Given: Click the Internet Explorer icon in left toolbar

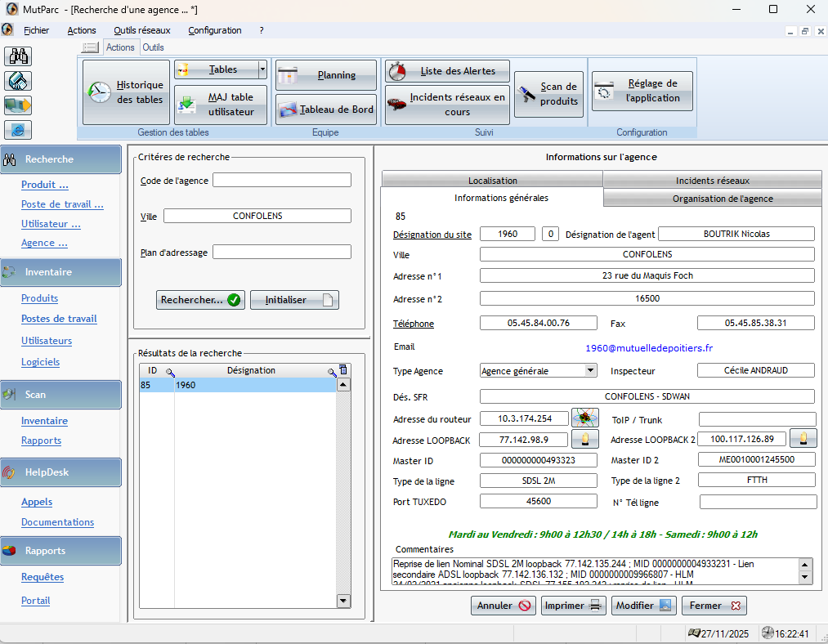Looking at the screenshot, I should click(18, 130).
